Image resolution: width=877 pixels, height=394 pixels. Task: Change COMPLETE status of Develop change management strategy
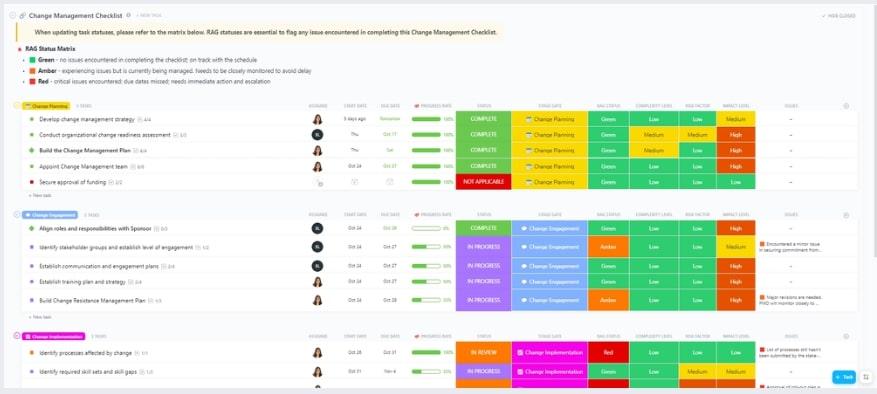(x=483, y=119)
